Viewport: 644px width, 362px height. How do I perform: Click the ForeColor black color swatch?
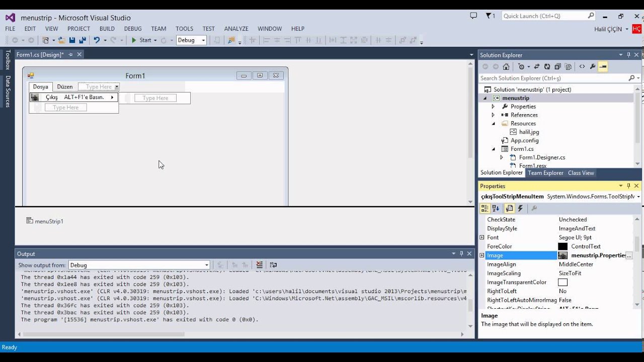click(563, 246)
